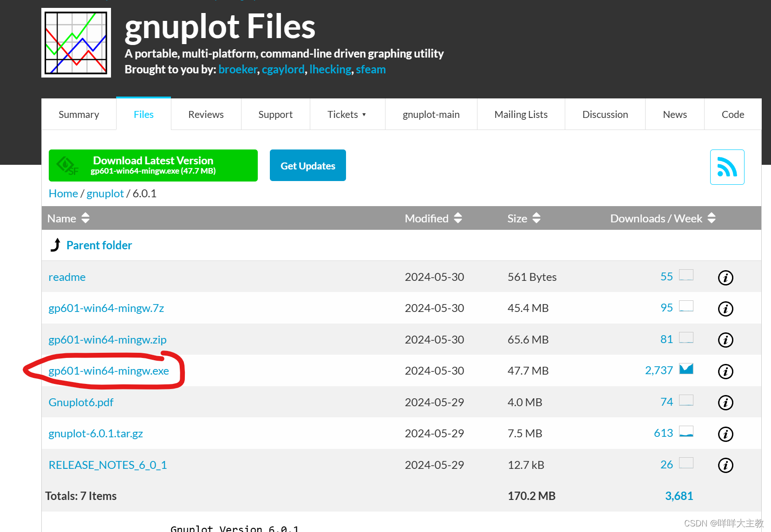
Task: Click the 2,737 weekly downloads count
Action: (659, 370)
